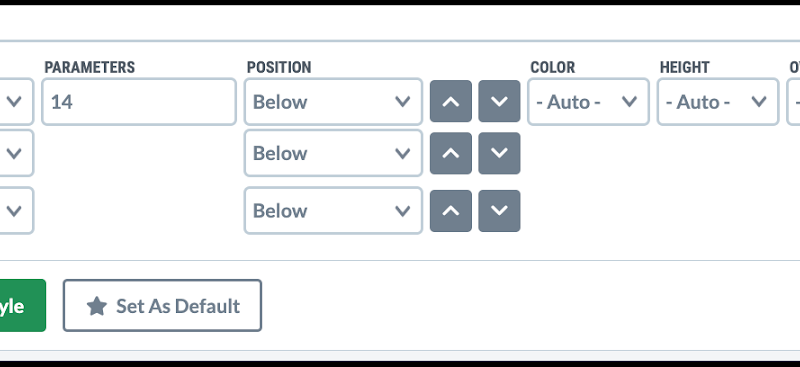Viewport: 800px width, 367px height.
Task: Click the green button ending in 'yle'
Action: 22,305
